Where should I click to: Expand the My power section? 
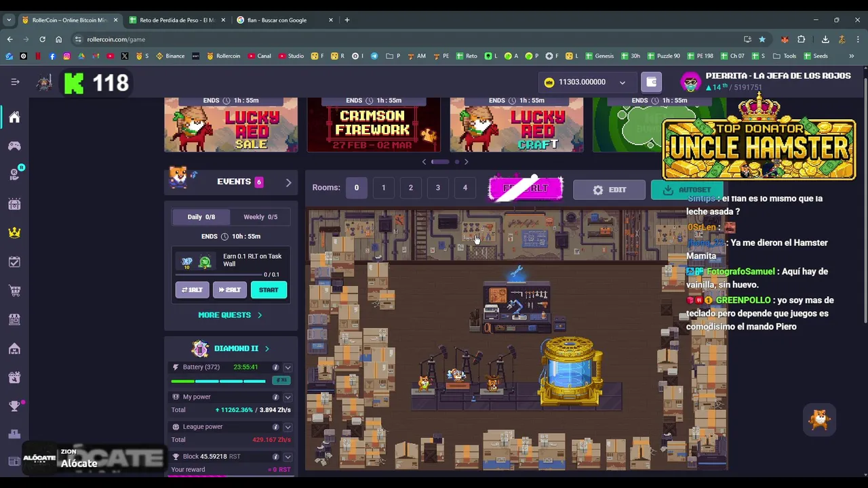click(x=288, y=397)
